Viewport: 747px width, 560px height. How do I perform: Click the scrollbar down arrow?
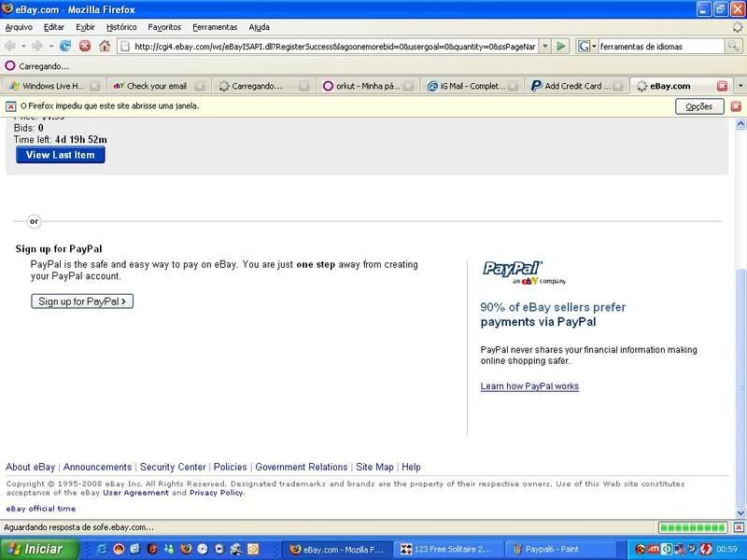click(740, 512)
